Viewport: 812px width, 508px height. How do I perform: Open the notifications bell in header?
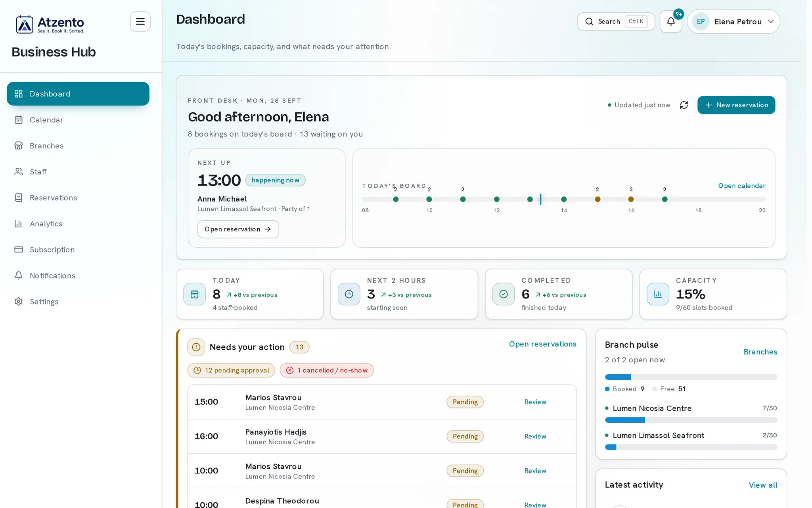pos(671,21)
